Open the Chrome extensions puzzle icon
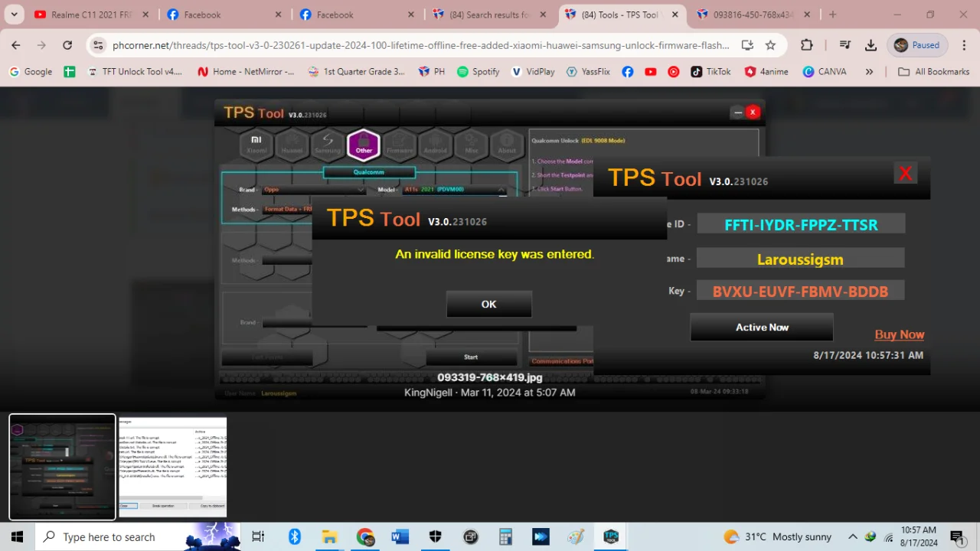Viewport: 980px width, 551px height. pos(806,45)
